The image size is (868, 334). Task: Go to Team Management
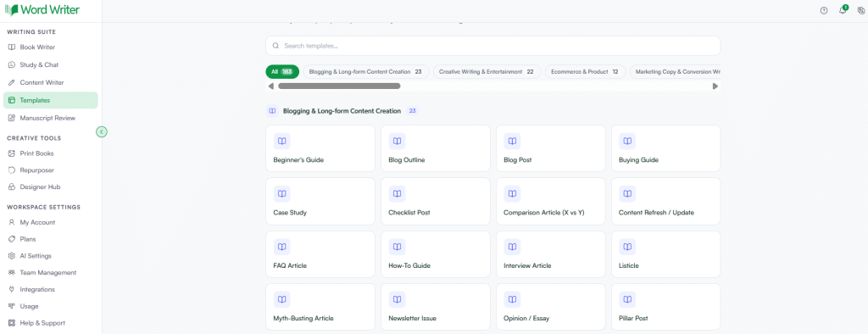pos(50,272)
